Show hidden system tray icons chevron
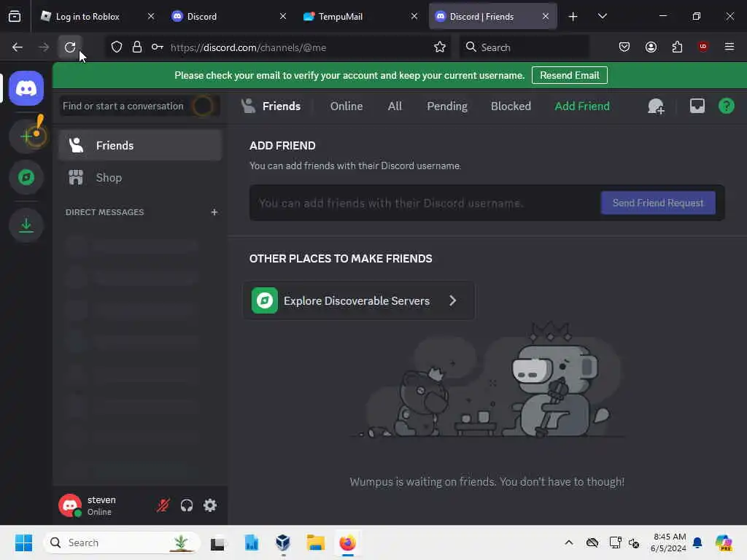Screen dimensions: 747x560 click(x=569, y=542)
